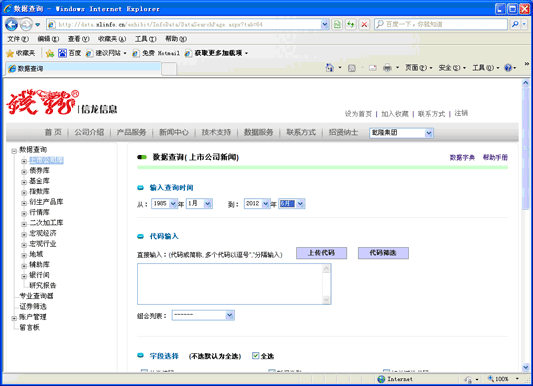Expand the 债券库 tree node
Image resolution: width=533 pixels, height=386 pixels.
[24, 172]
